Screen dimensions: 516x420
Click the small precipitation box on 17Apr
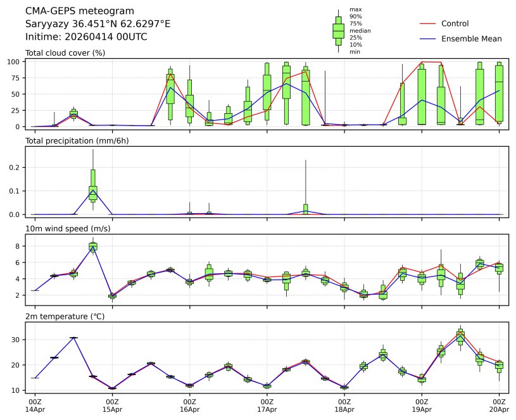306,209
